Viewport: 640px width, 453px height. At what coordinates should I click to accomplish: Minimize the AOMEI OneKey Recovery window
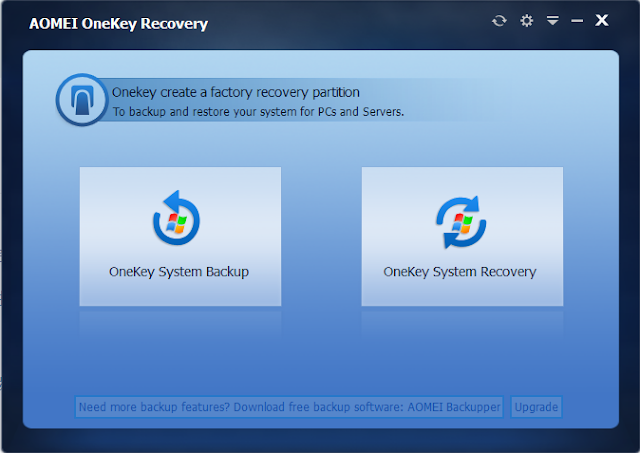pyautogui.click(x=577, y=21)
